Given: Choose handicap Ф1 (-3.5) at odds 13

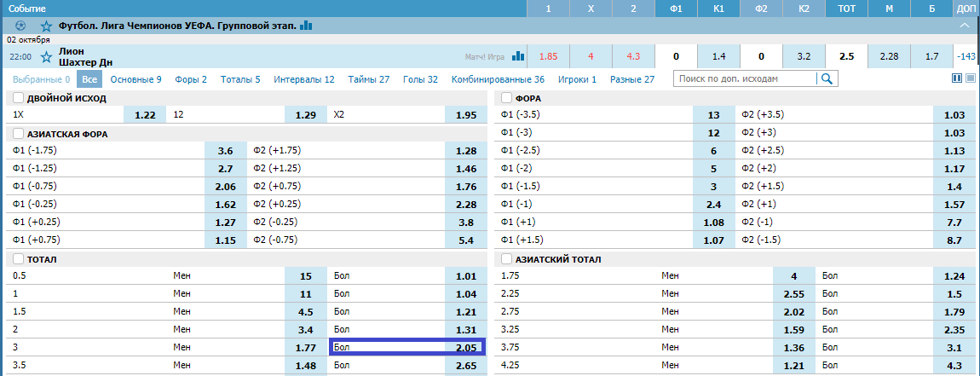Looking at the screenshot, I should (x=714, y=115).
